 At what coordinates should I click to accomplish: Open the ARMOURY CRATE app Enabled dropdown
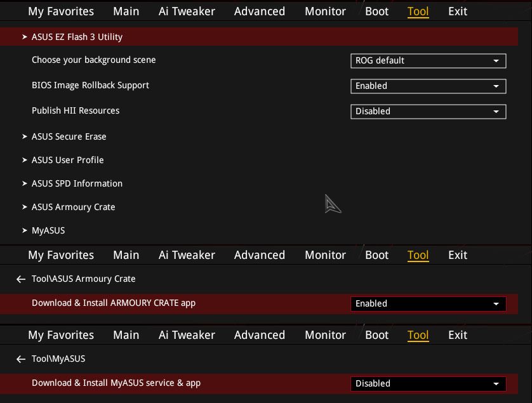click(x=428, y=303)
